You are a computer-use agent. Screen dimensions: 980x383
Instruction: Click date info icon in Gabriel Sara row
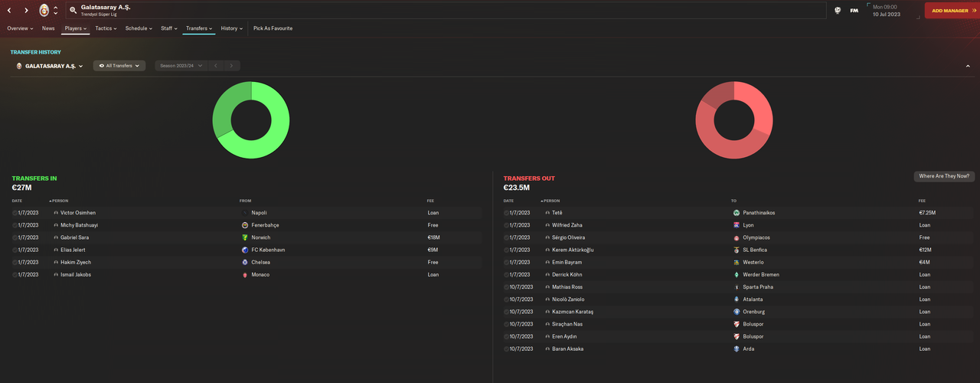tap(15, 237)
